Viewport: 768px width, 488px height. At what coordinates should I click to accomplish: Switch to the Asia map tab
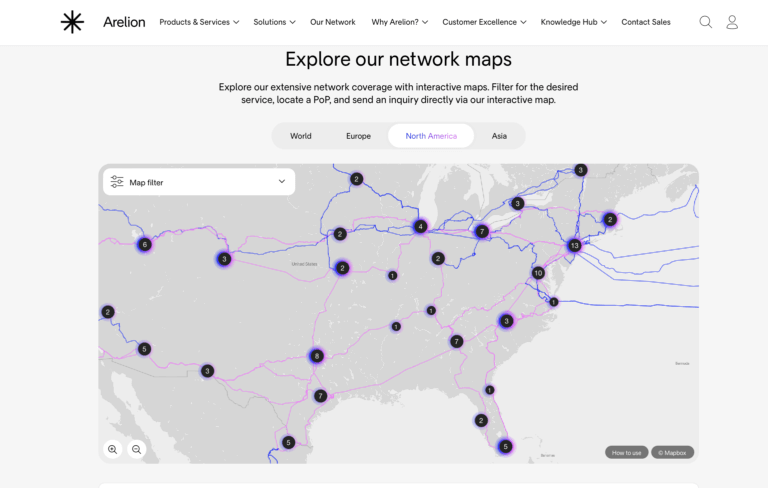499,136
